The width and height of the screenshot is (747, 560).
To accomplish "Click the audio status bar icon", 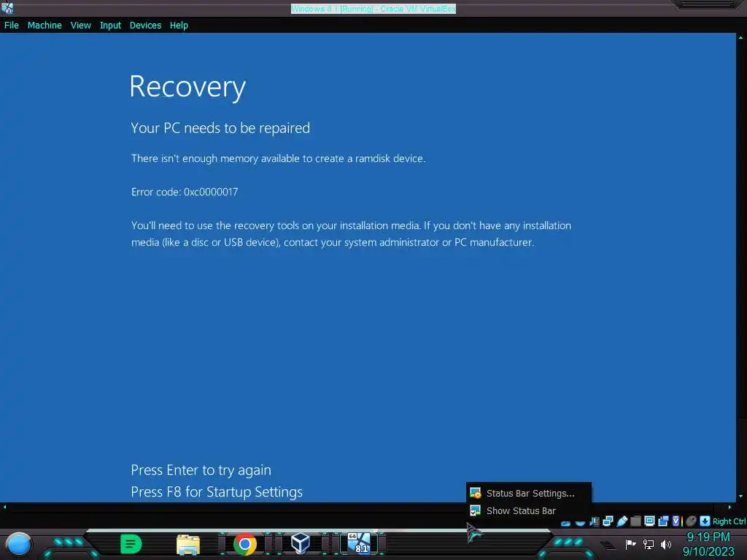I will tap(594, 521).
